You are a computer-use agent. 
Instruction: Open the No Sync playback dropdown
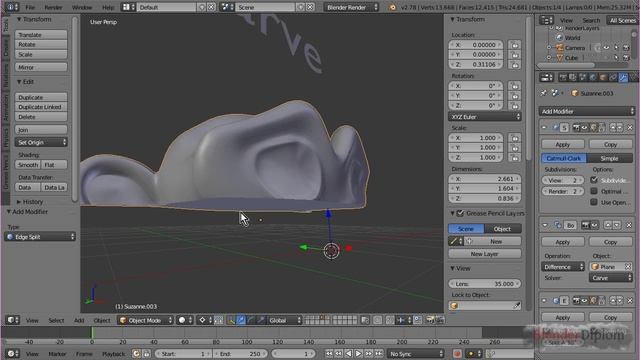[416, 353]
